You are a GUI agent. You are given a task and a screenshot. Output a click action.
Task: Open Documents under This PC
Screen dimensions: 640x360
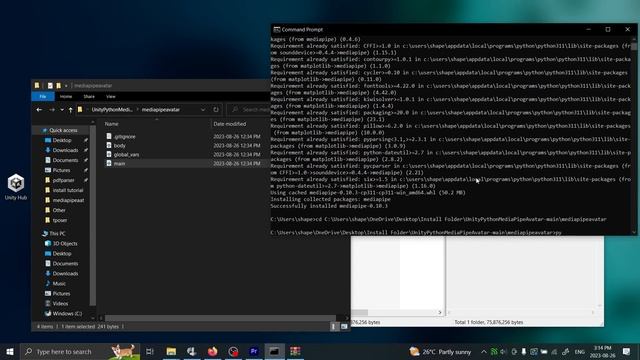click(x=65, y=264)
